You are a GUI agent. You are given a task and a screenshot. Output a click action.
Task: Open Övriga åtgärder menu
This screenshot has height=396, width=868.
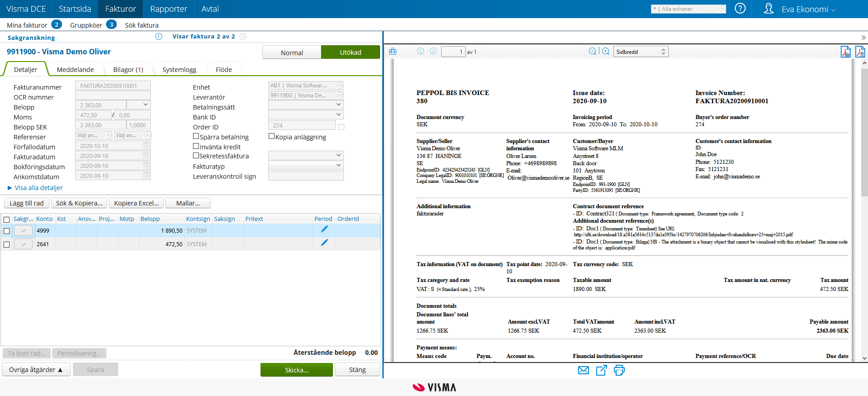tap(36, 370)
